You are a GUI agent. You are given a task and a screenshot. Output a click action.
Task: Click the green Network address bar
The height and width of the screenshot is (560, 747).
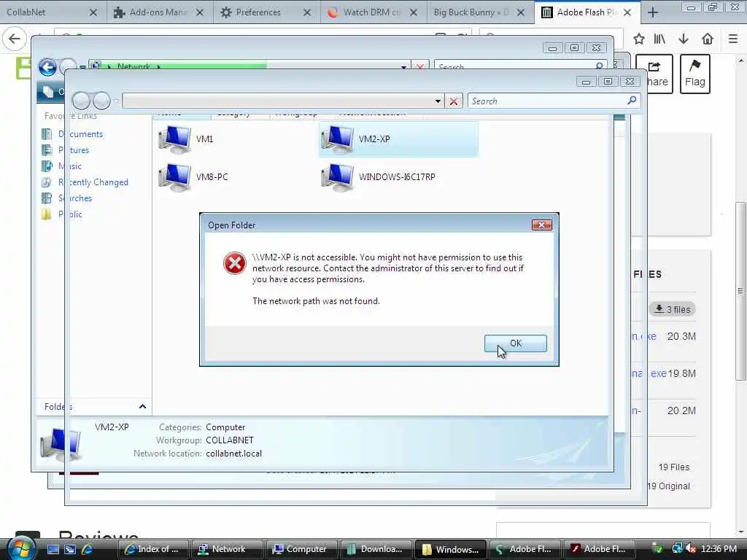tap(248, 66)
